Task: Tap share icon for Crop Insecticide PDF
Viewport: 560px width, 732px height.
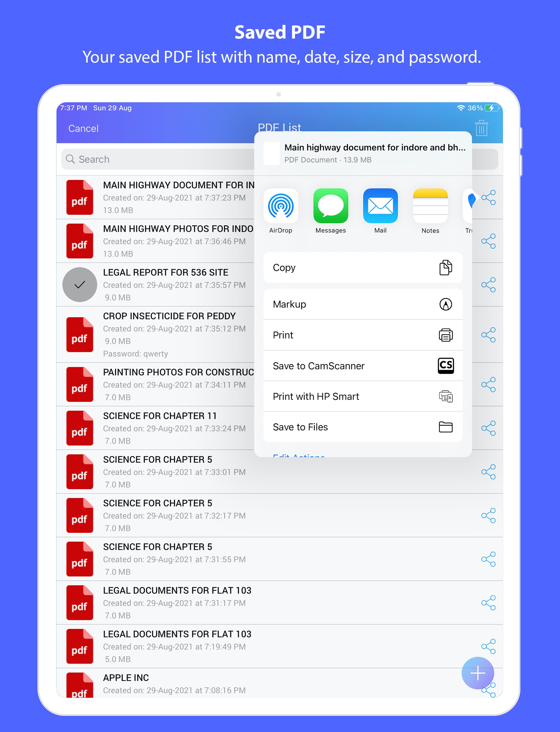Action: tap(488, 335)
